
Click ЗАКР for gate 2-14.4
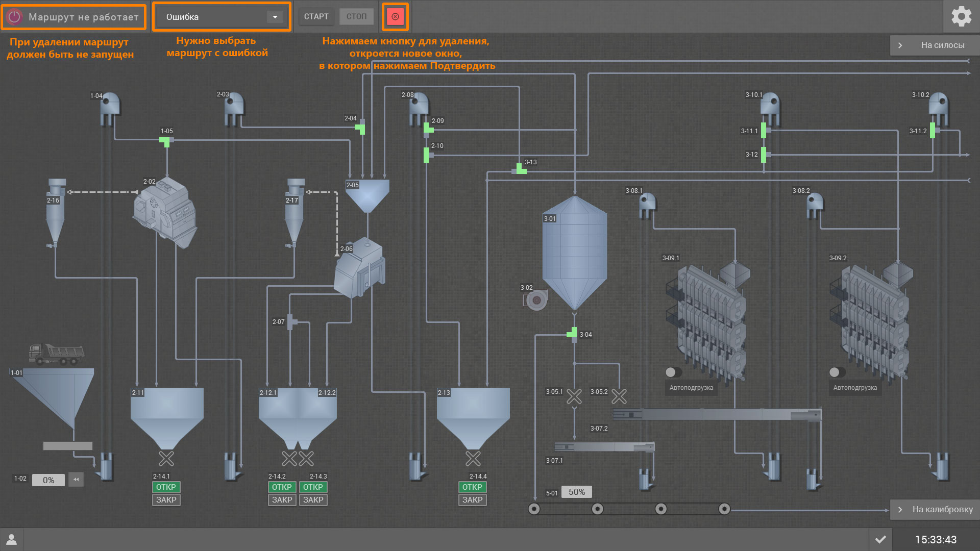click(x=472, y=500)
